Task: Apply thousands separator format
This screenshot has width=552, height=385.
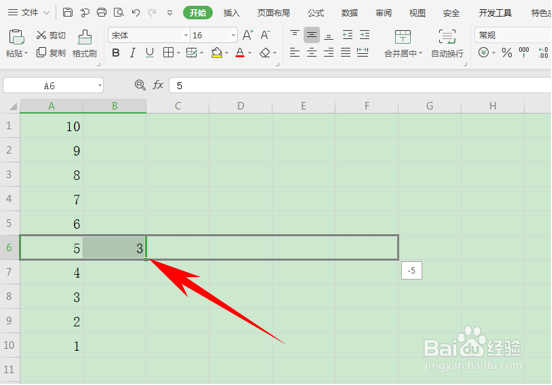Action: 524,53
